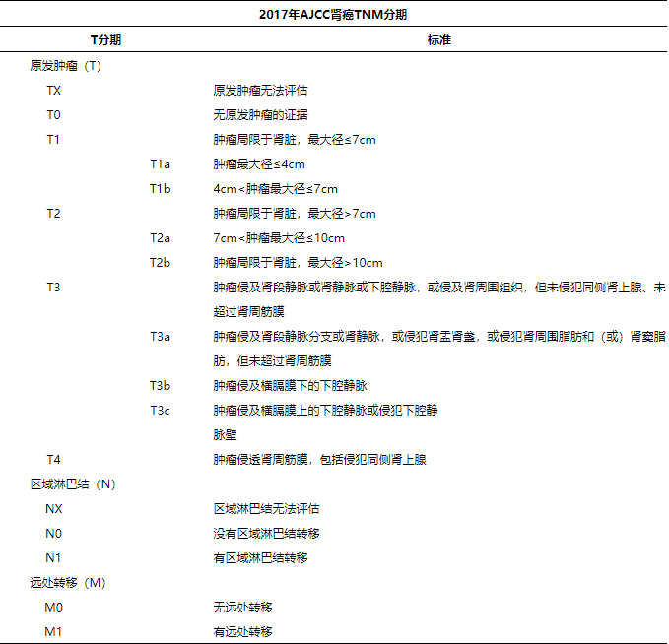Click the T2b substage cell
Screen dimensions: 669x644
(x=160, y=263)
